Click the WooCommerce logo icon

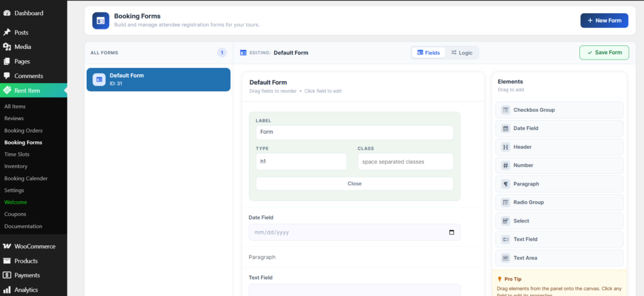pos(6,246)
